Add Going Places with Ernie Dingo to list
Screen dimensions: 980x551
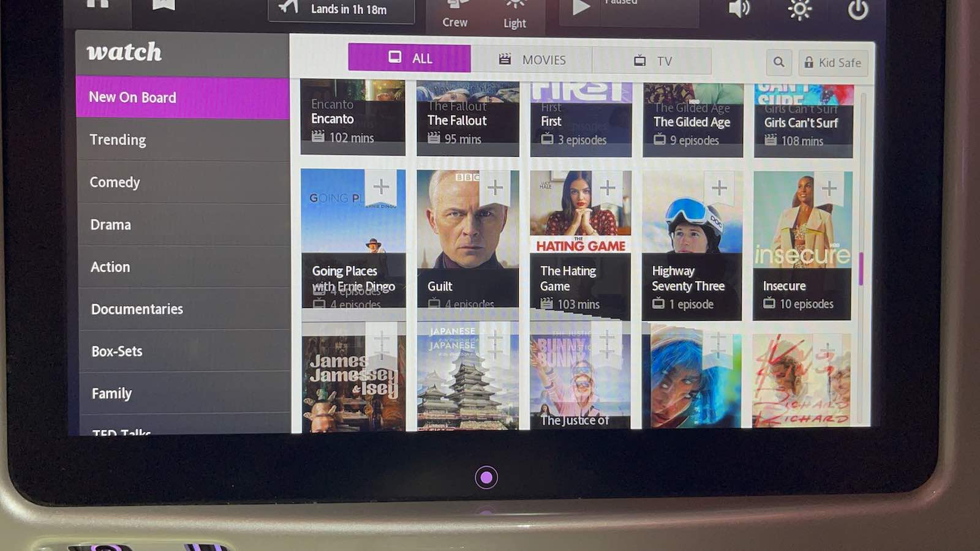[x=381, y=187]
